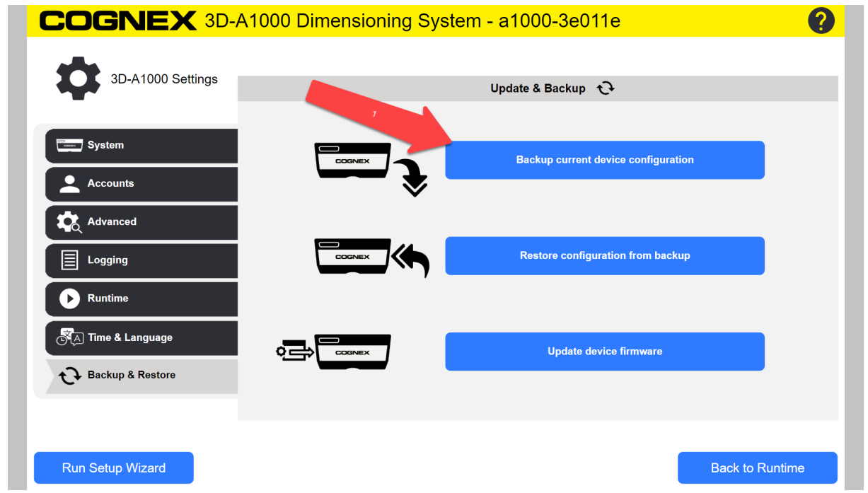
Task: Select the Logging tab
Action: tap(141, 260)
